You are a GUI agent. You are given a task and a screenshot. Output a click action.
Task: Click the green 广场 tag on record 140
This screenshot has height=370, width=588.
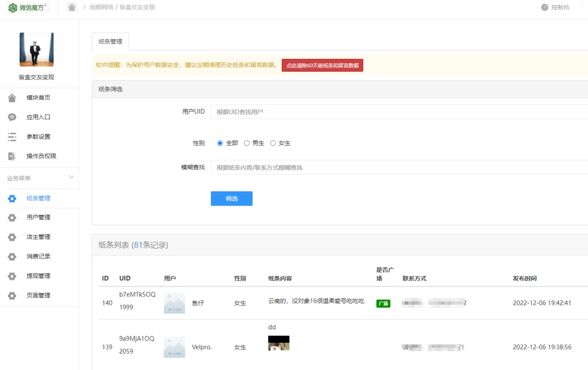coord(383,303)
